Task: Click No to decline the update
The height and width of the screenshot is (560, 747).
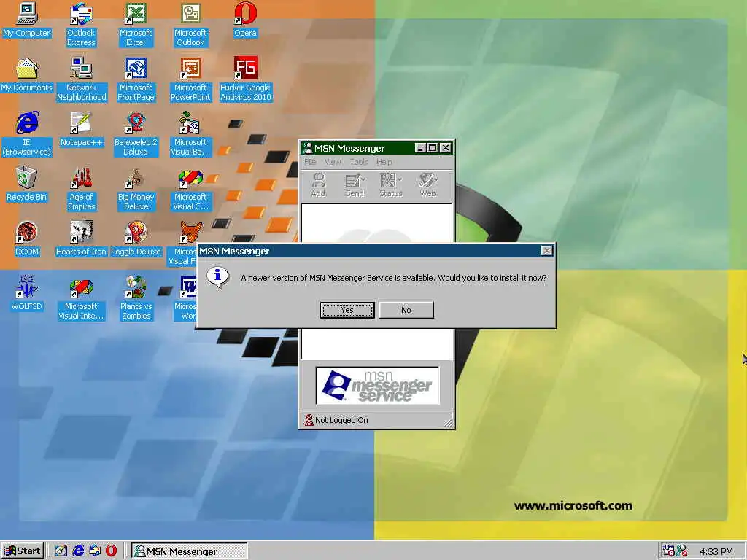Action: tap(406, 310)
